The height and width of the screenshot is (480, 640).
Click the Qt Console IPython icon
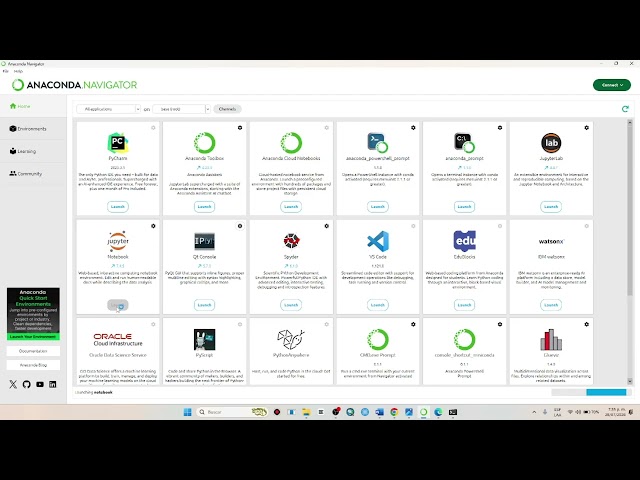[204, 241]
